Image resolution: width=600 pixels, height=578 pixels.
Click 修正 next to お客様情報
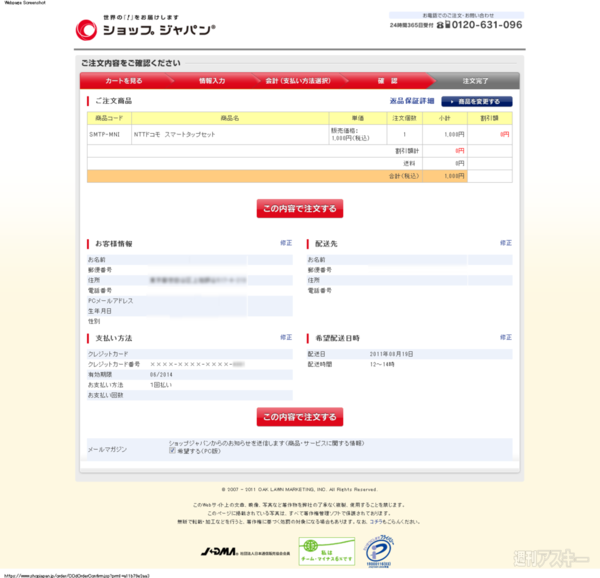286,243
